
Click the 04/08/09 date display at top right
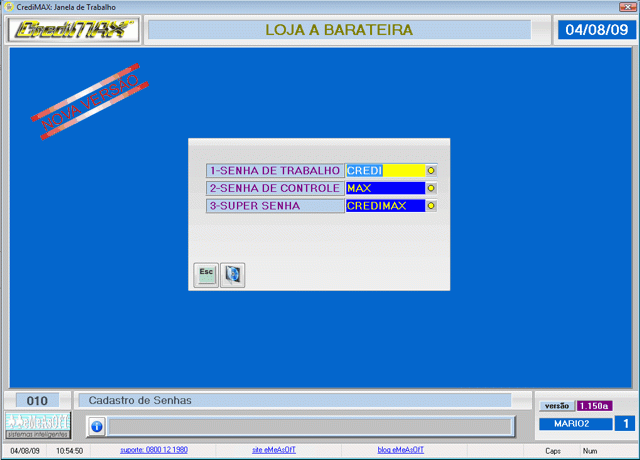(x=596, y=30)
